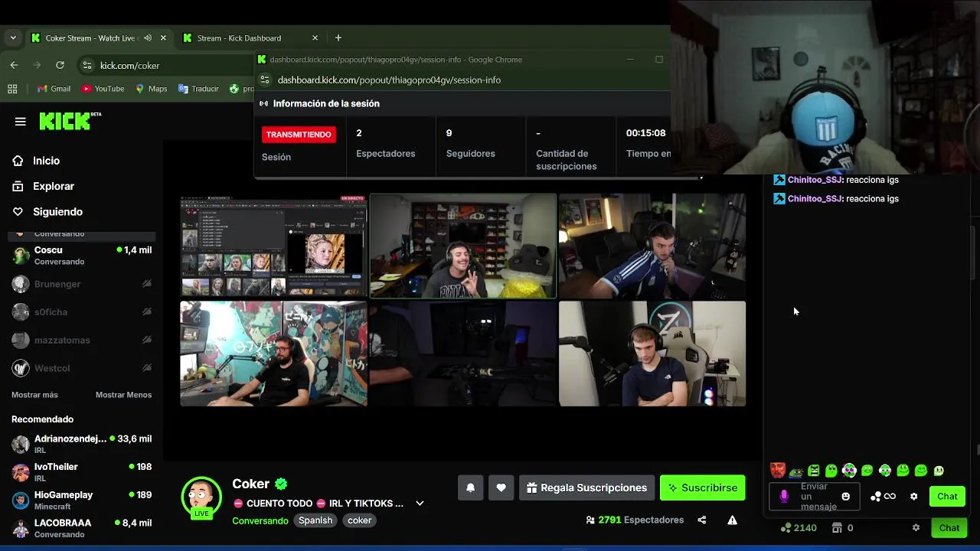Open recommended channel LACOBRAAA
The image size is (980, 551).
81,528
